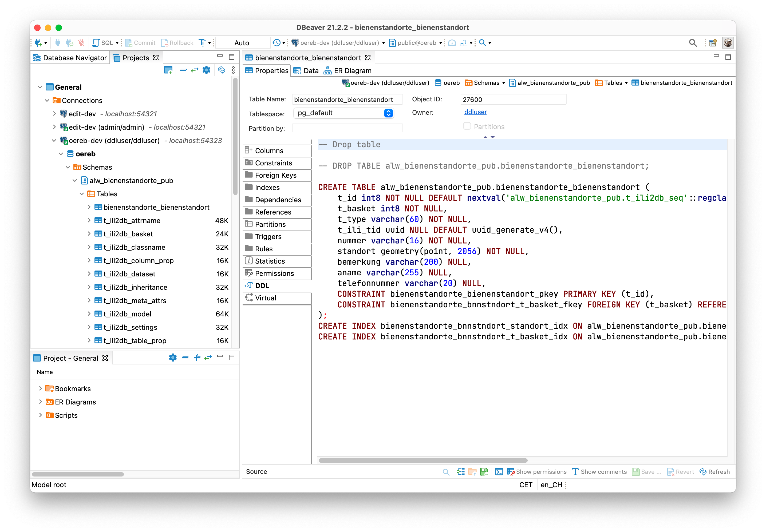The width and height of the screenshot is (766, 532).
Task: Toggle the Partitions checkbox
Action: tap(467, 126)
